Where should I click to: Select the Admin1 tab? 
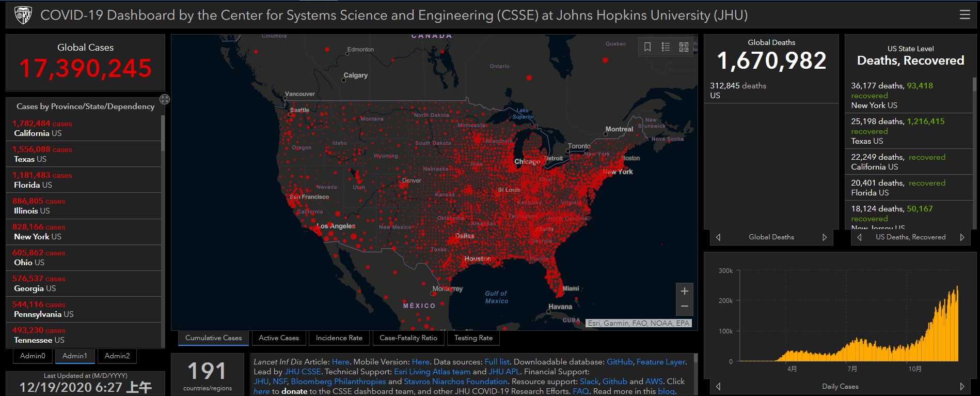(x=75, y=356)
